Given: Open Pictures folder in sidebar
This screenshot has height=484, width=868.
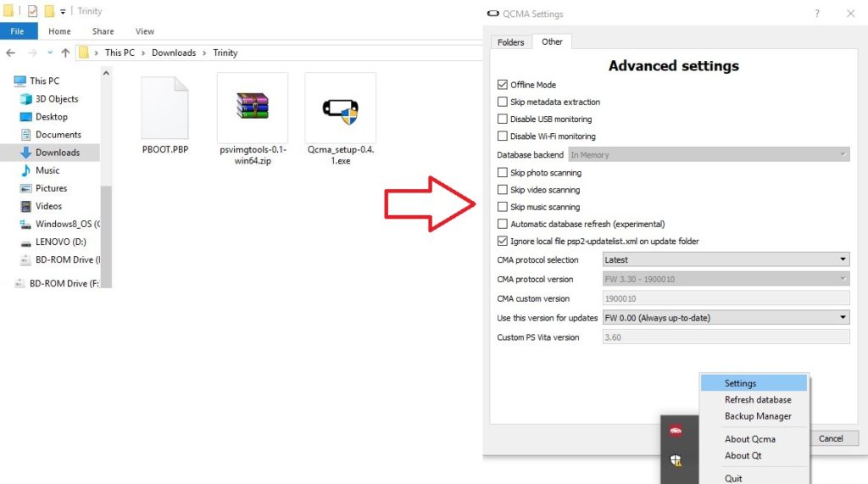Looking at the screenshot, I should 51,188.
